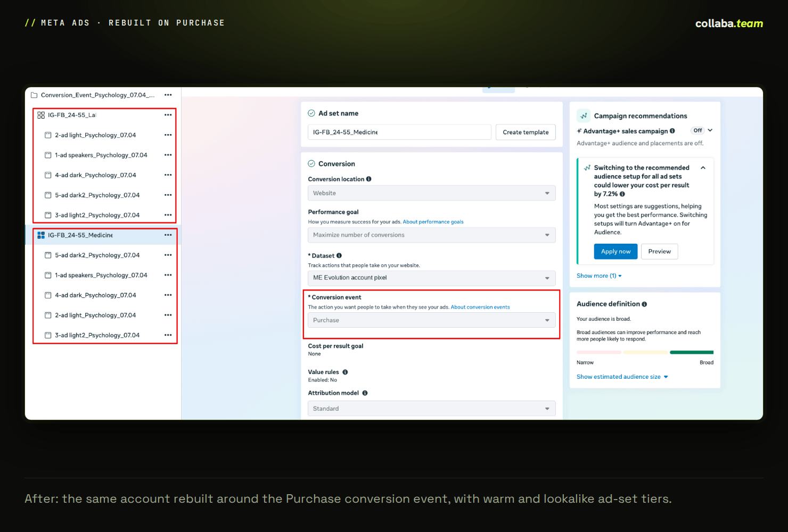Select 1-ad speakers ad name under Medicine ad set
788x532 pixels.
101,276
